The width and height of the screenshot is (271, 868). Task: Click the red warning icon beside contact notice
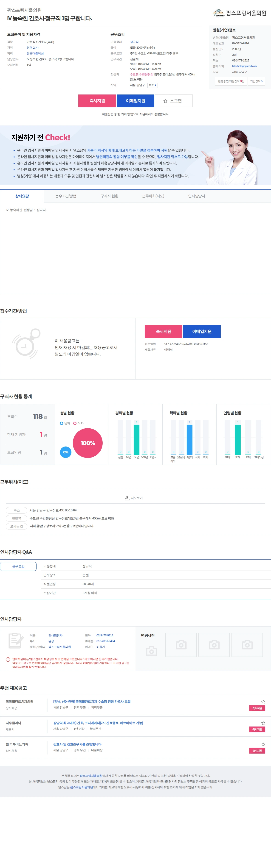click(x=8, y=659)
